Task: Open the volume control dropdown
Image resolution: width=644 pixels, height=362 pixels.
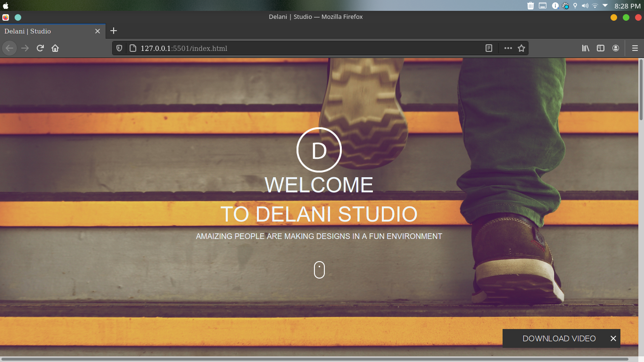Action: (585, 6)
